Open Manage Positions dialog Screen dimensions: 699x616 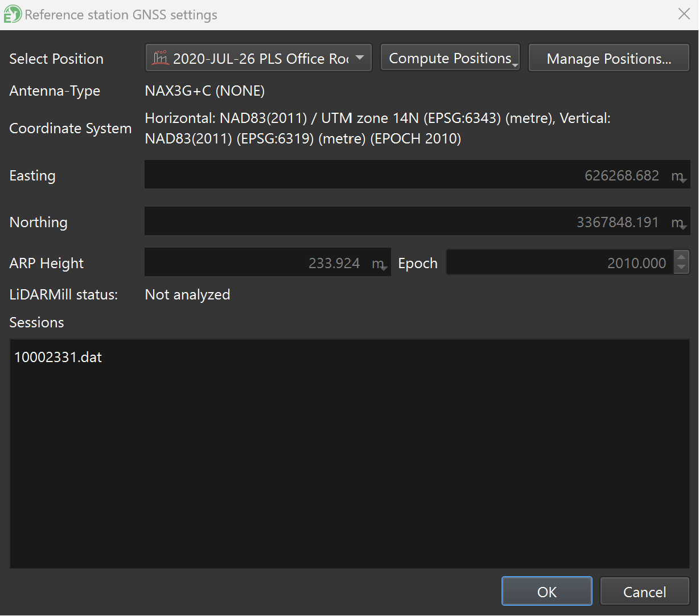(608, 58)
